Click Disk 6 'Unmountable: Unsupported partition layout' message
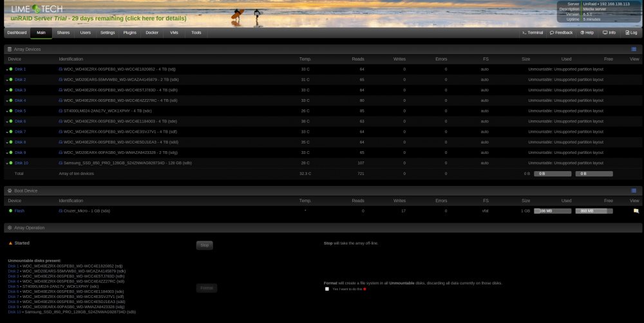The width and height of the screenshot is (644, 323). coord(565,122)
